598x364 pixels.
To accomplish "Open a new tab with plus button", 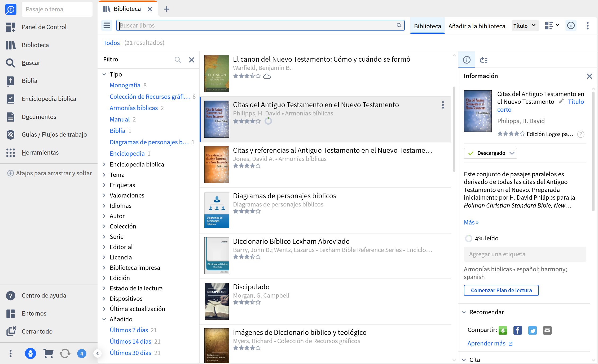I will tap(166, 9).
